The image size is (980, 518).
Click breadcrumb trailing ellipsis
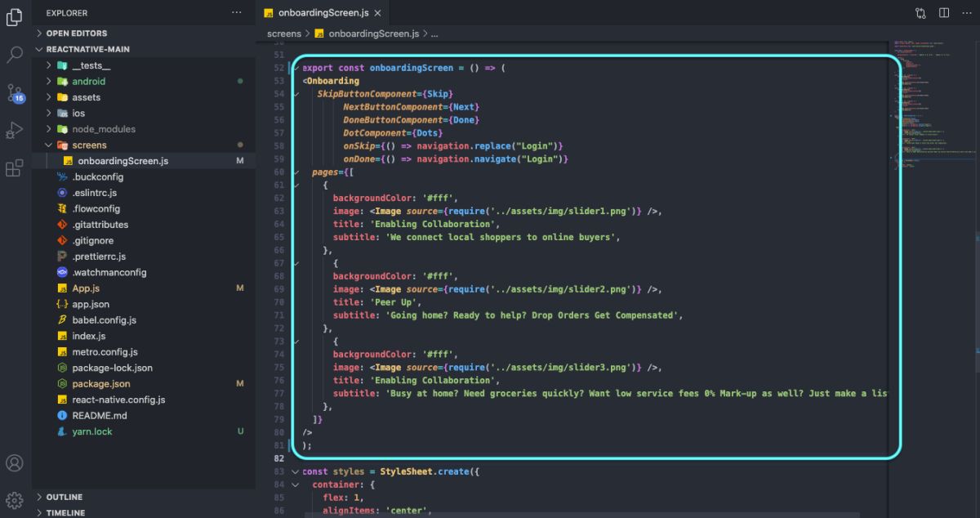(x=434, y=33)
